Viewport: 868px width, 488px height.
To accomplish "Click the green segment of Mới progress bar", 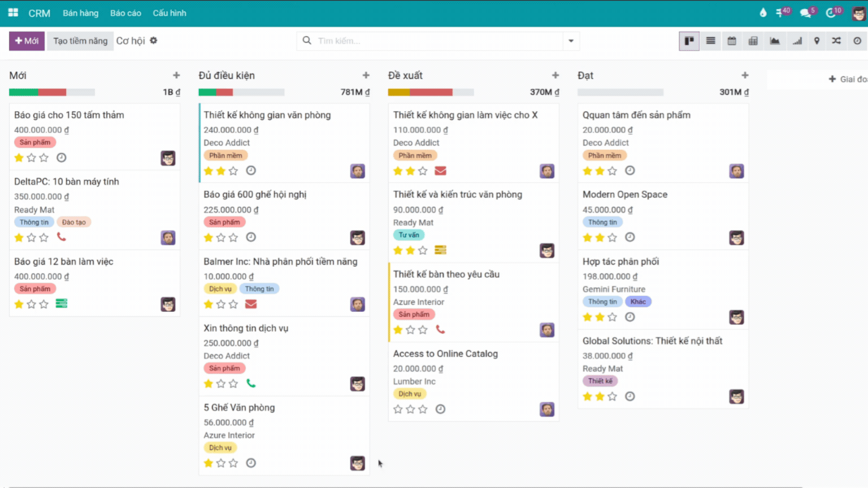I will (x=24, y=92).
